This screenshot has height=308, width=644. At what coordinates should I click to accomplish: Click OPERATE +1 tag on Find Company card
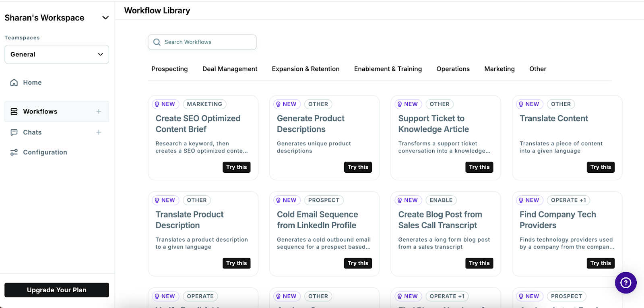pos(569,200)
